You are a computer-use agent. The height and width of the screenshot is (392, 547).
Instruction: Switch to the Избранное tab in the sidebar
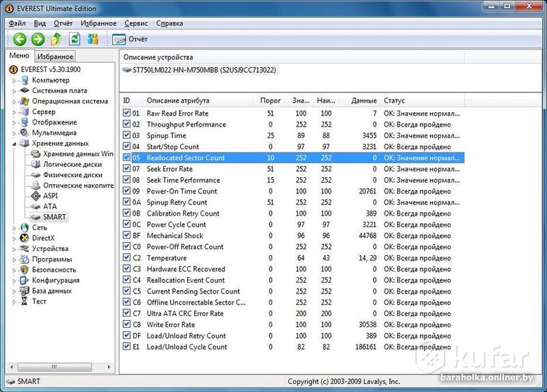coord(55,56)
